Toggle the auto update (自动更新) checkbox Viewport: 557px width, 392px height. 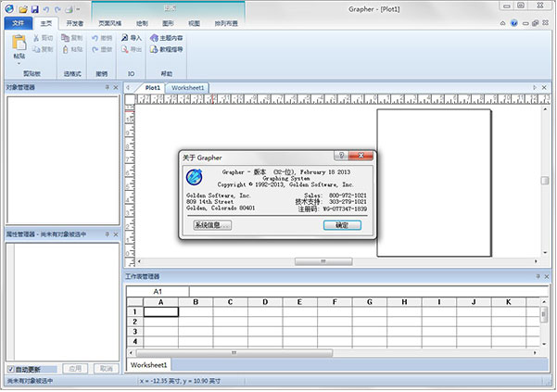coord(10,369)
